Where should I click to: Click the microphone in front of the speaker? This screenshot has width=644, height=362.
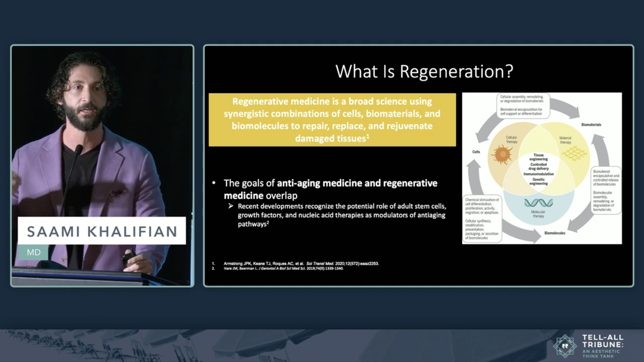click(78, 151)
